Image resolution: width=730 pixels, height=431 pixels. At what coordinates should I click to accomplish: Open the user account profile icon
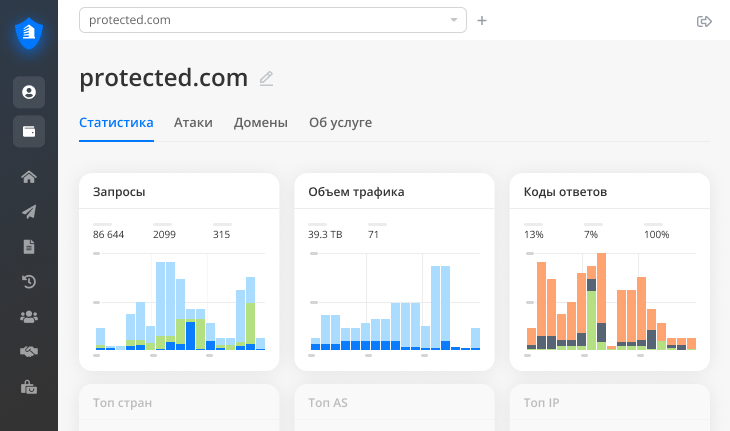(28, 92)
